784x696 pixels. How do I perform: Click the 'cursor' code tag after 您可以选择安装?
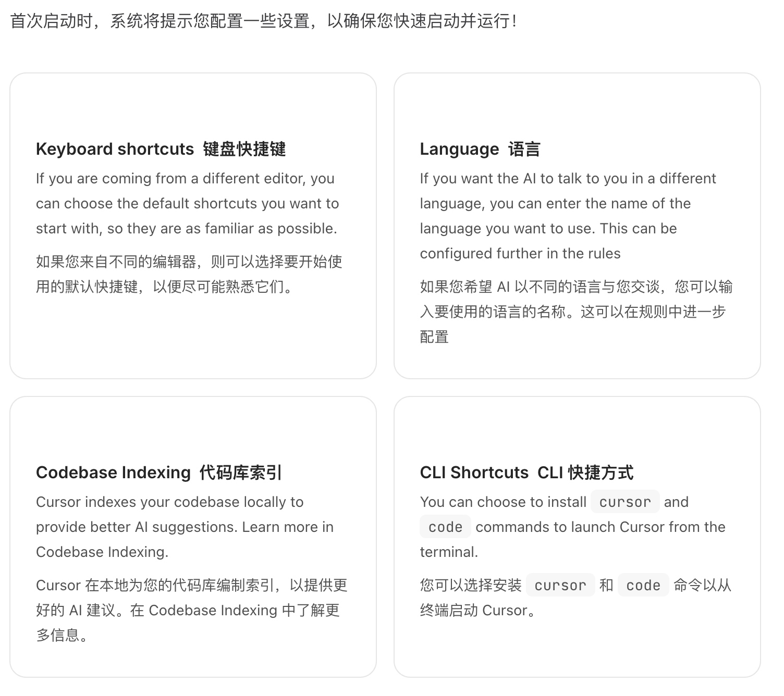pyautogui.click(x=560, y=585)
